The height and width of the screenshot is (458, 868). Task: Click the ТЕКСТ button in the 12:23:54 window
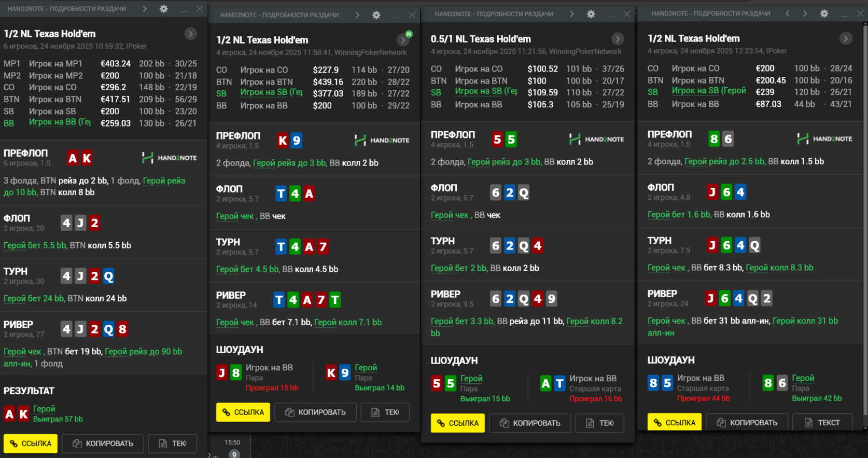822,422
